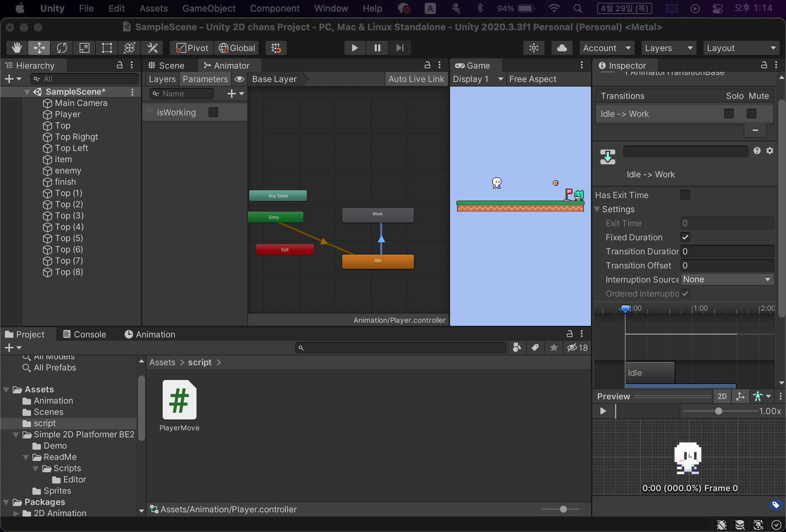Open Cloud services via cloud icon
This screenshot has height=532, width=786.
click(x=562, y=48)
